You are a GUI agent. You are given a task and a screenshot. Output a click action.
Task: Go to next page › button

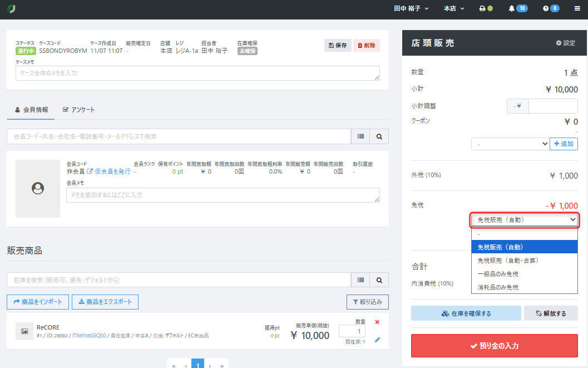point(210,364)
